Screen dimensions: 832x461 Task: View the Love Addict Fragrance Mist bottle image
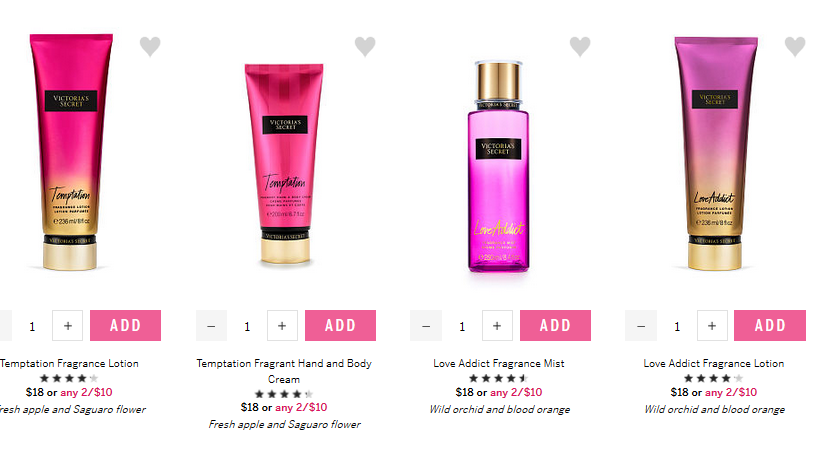498,167
